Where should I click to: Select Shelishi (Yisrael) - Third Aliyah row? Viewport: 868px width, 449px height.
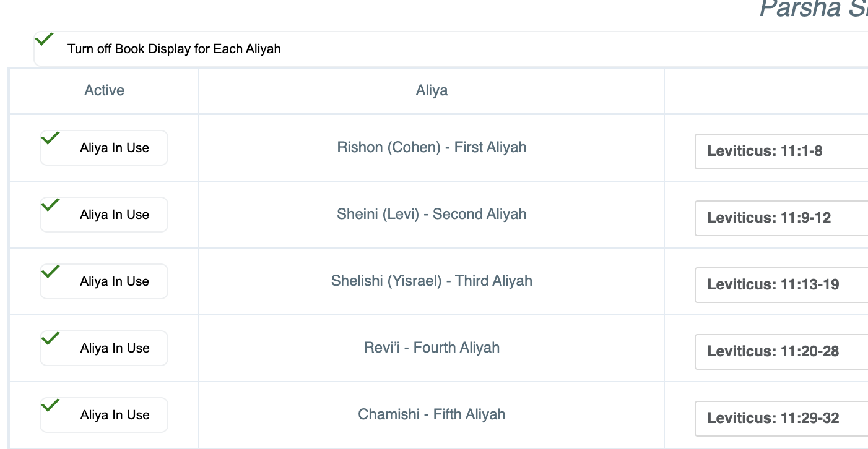(432, 281)
